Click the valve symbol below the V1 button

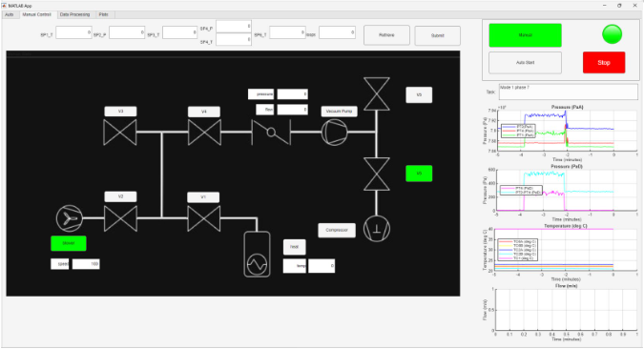(204, 218)
